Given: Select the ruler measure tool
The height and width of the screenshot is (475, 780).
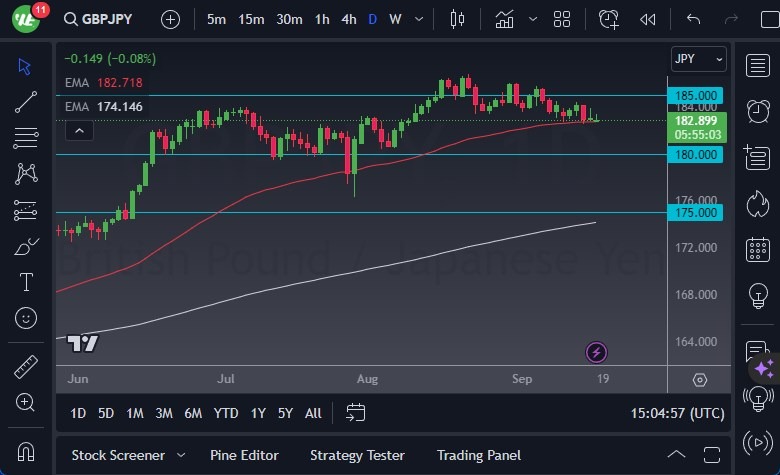Looking at the screenshot, I should (x=26, y=366).
